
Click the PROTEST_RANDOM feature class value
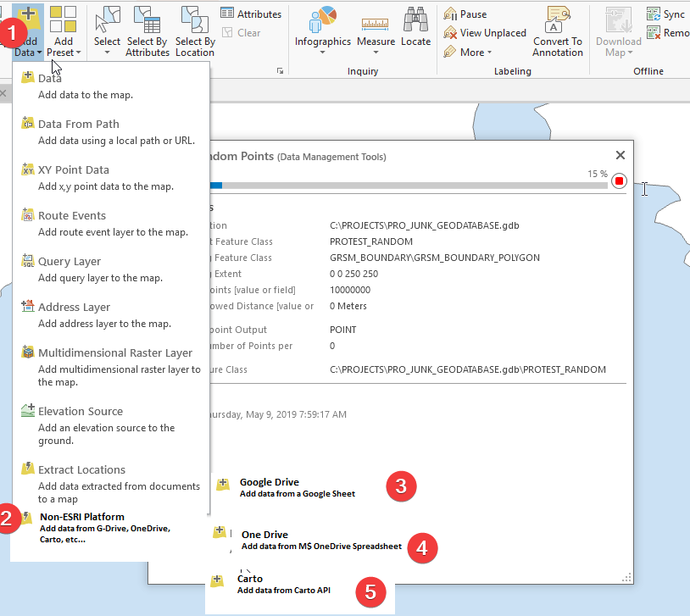(x=371, y=241)
